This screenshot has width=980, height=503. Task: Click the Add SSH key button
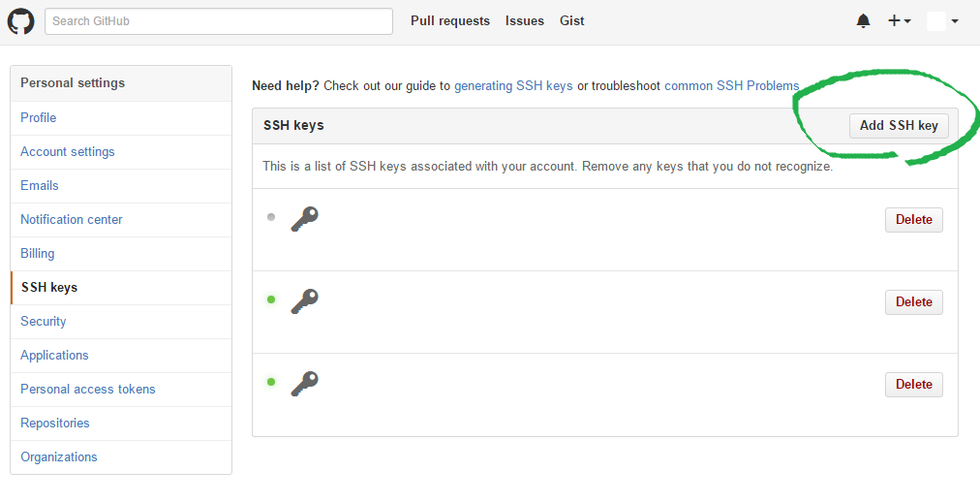[899, 126]
